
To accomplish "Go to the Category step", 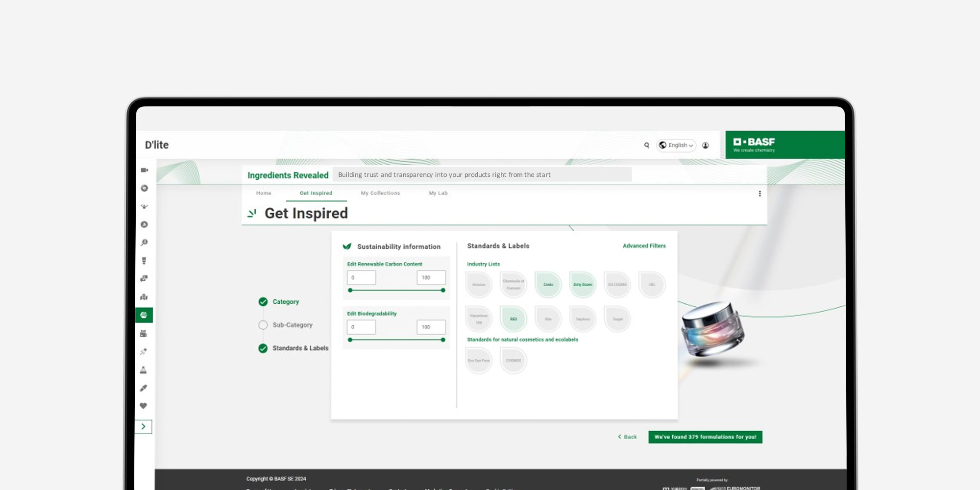I will click(279, 302).
